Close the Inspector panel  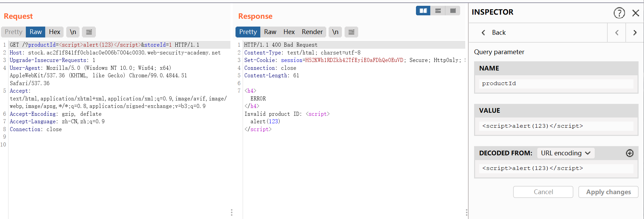point(636,13)
